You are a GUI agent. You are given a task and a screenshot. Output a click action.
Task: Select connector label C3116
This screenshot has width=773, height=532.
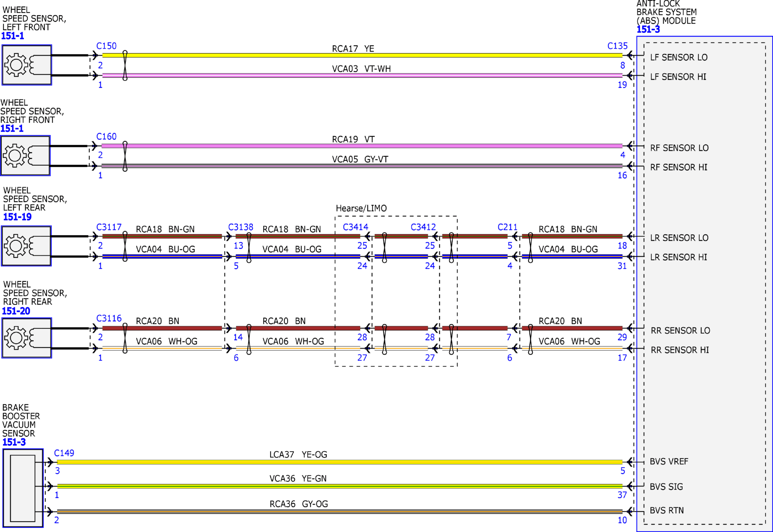coord(109,318)
